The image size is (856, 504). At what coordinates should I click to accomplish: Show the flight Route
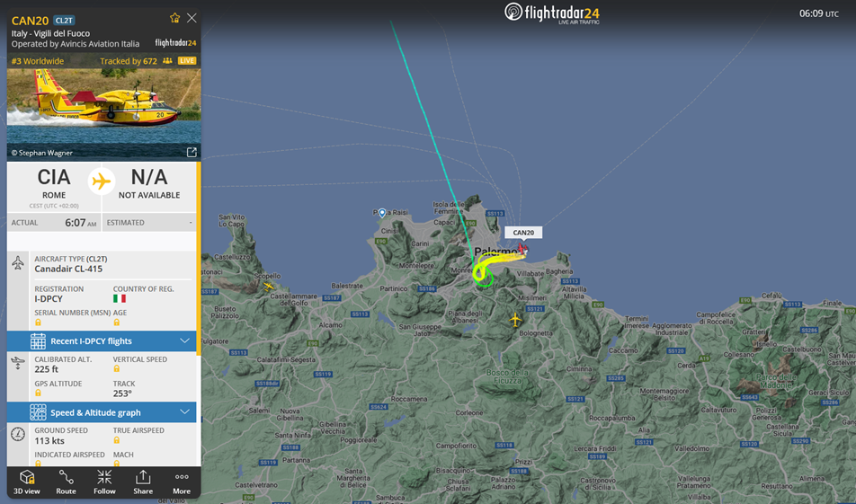pyautogui.click(x=66, y=482)
